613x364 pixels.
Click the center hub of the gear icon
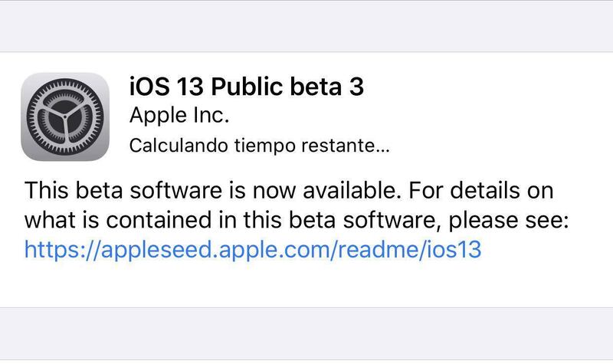(66, 117)
